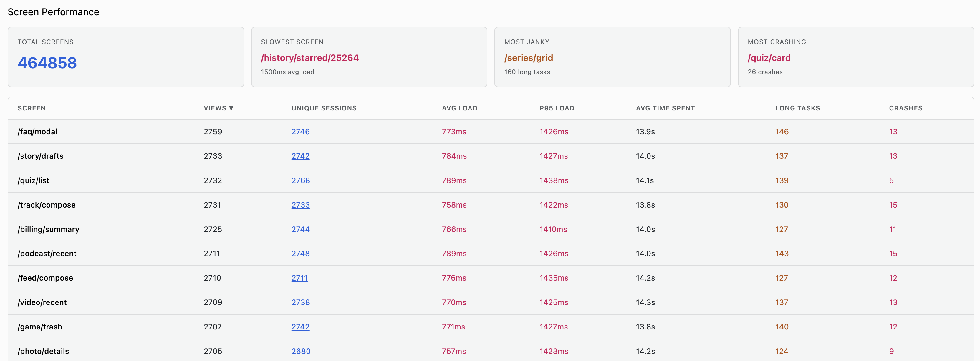Click the 160 long tasks caption

(527, 72)
